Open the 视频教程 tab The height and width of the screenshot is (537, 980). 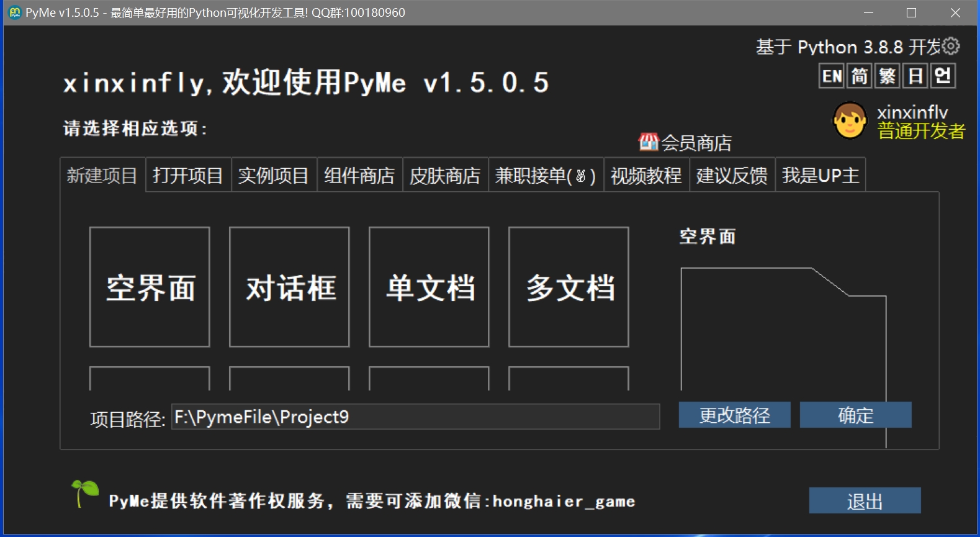(646, 176)
